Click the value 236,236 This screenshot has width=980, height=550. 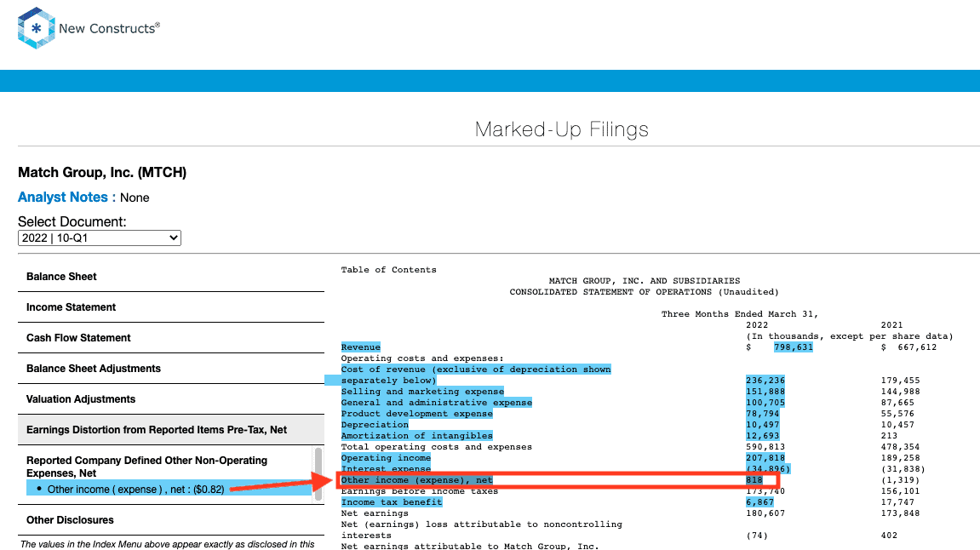click(765, 381)
